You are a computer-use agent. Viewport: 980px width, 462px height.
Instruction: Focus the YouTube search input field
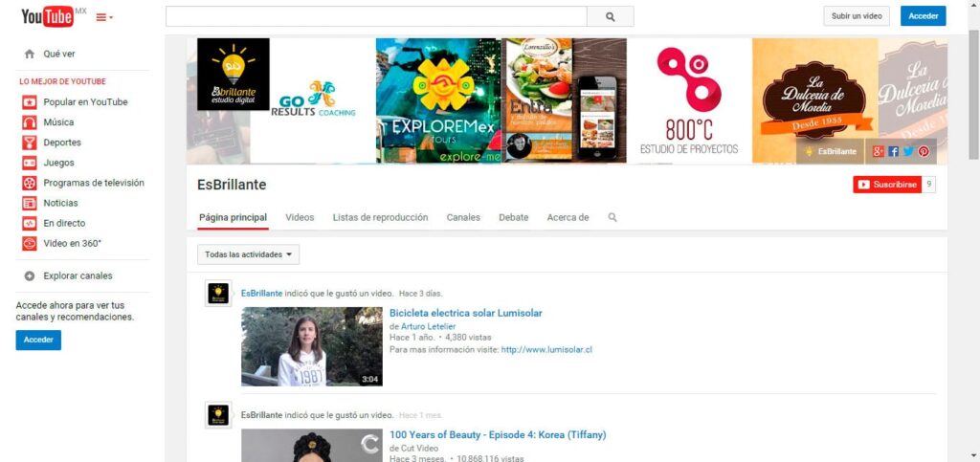pyautogui.click(x=376, y=17)
